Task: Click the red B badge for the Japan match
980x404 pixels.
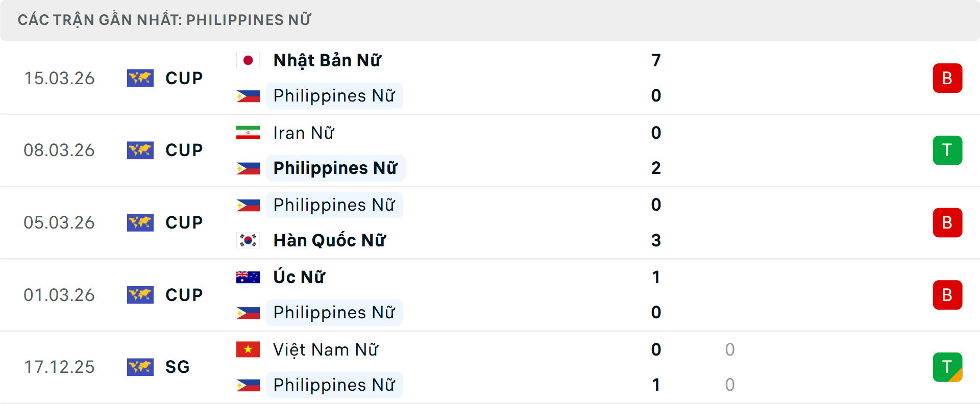Action: coord(947,78)
